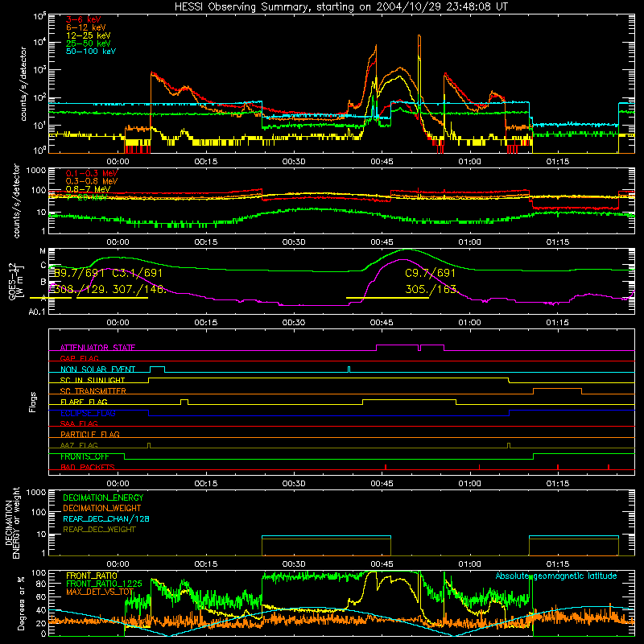Select the DECIMATION ENERGY or weight axis title
Screen dimensions: 644x644
pos(12,522)
